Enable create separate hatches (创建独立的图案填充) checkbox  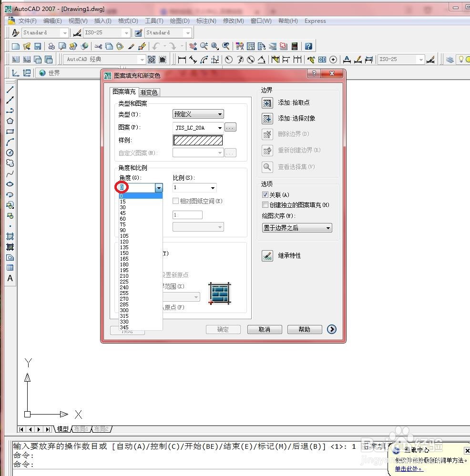(265, 205)
